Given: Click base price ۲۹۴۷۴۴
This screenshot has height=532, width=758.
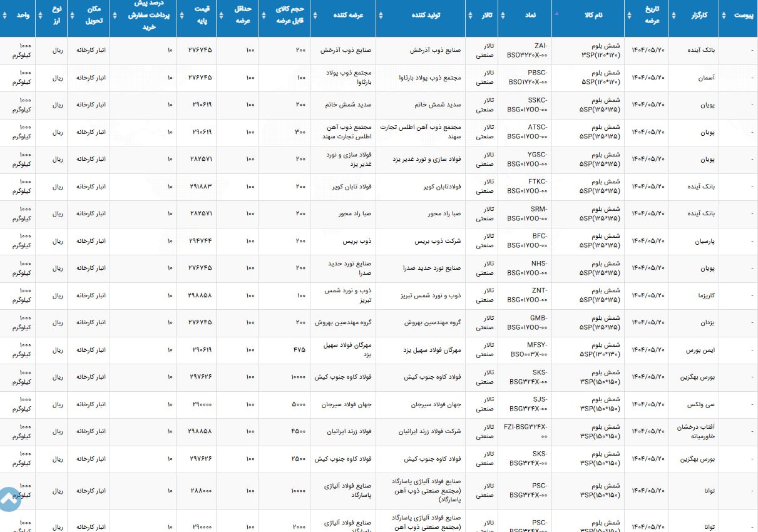Looking at the screenshot, I should [201, 242].
